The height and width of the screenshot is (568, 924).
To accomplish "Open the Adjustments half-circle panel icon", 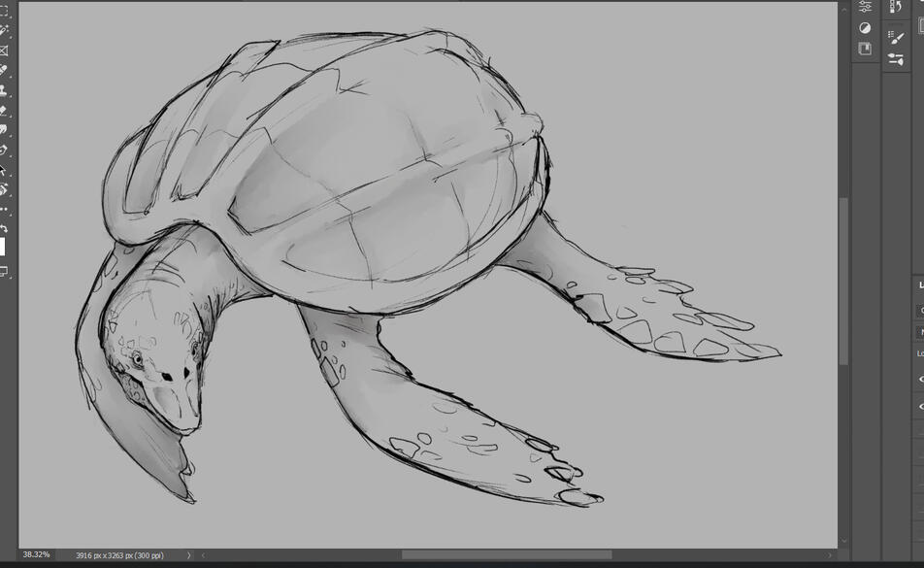I will coord(865,28).
